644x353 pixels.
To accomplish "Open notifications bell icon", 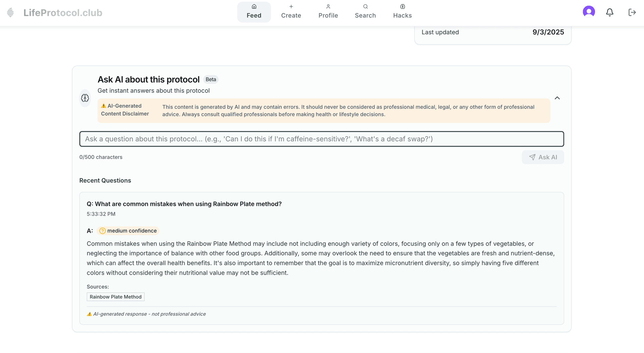I will click(609, 12).
